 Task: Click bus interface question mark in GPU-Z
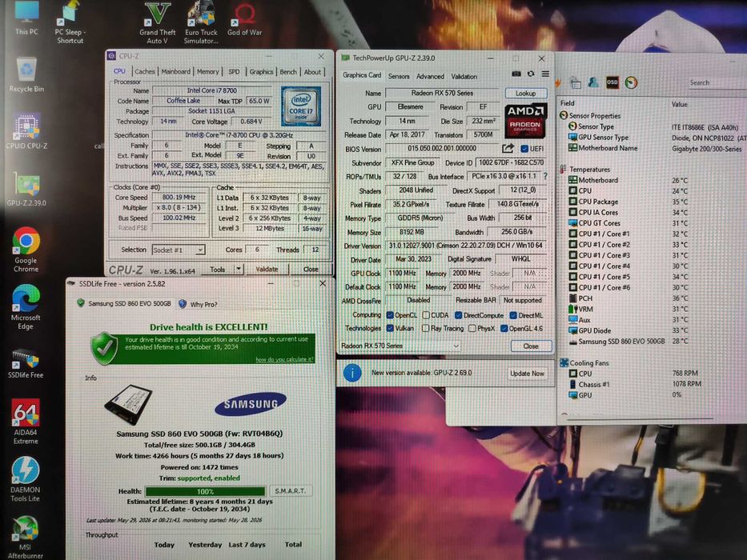point(545,176)
